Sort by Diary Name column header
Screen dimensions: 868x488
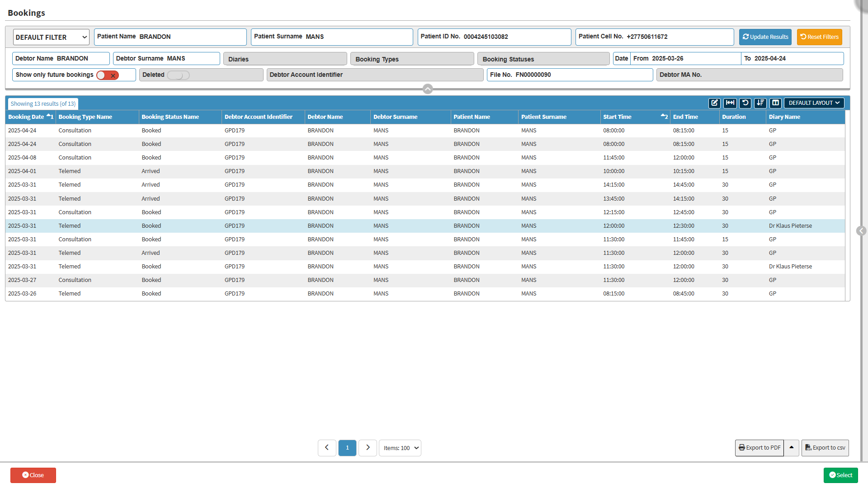(784, 117)
